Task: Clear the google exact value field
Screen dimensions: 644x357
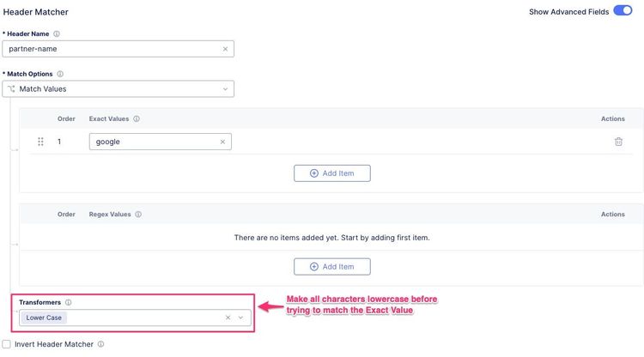Action: pyautogui.click(x=222, y=142)
